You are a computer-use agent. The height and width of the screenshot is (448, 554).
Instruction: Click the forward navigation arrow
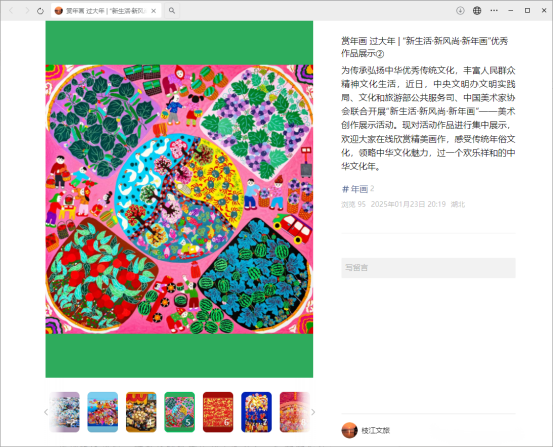[x=27, y=11]
